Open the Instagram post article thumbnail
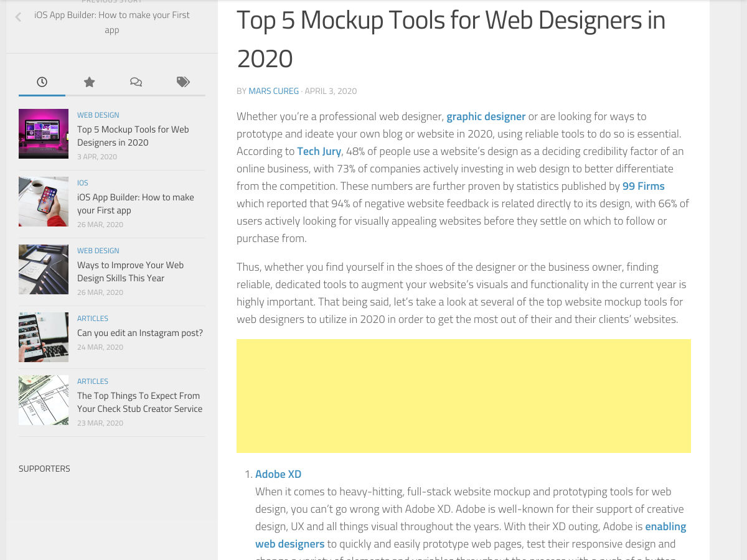This screenshot has width=747, height=560. tap(44, 337)
